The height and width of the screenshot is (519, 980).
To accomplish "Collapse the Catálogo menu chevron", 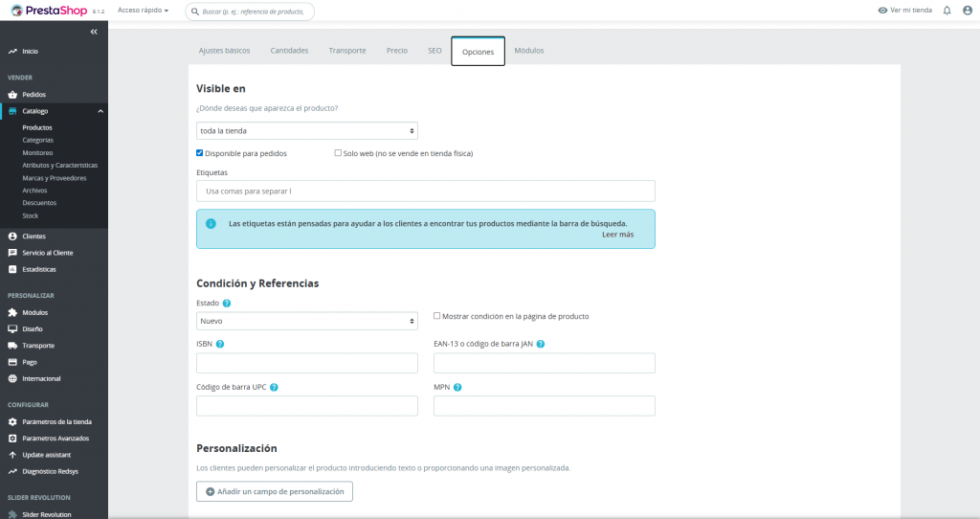I will tap(100, 111).
